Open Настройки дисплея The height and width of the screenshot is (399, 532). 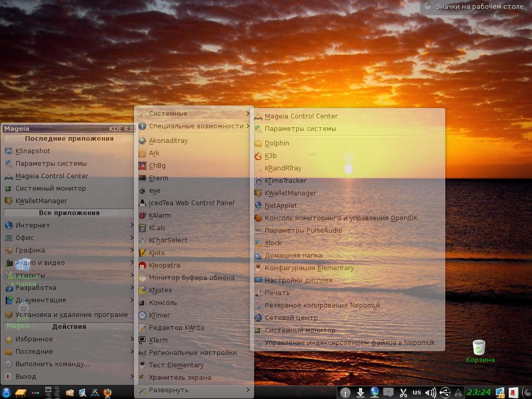(348, 281)
